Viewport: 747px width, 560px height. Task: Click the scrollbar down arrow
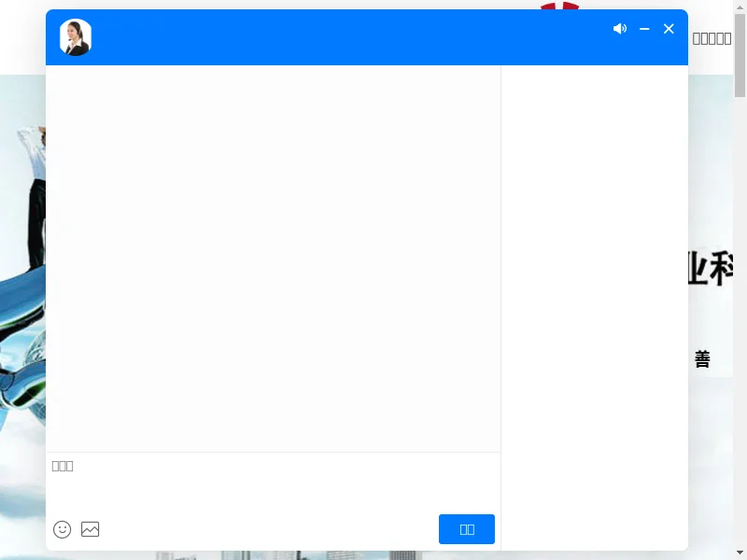[740, 553]
